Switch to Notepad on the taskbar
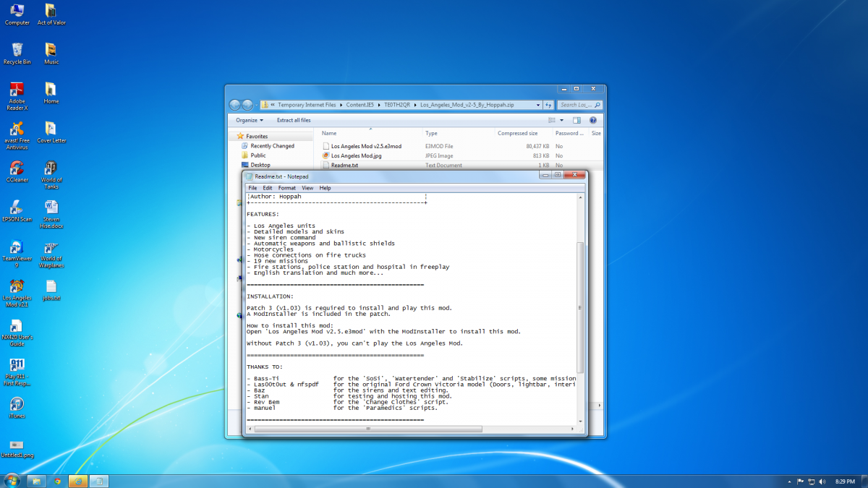This screenshot has width=868, height=488. coord(99,481)
